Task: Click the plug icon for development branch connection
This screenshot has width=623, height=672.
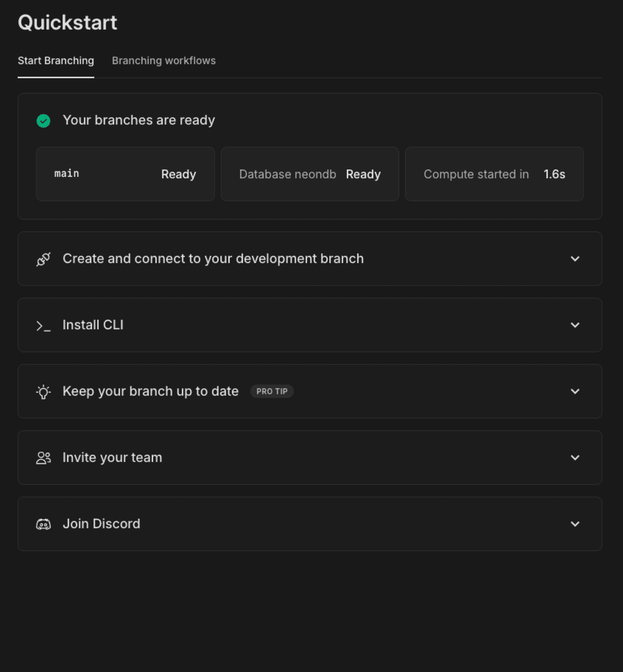Action: 43,259
